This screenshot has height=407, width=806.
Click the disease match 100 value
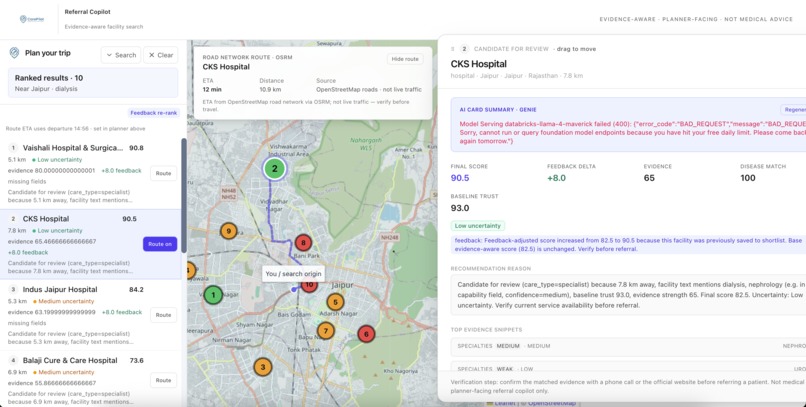point(748,178)
